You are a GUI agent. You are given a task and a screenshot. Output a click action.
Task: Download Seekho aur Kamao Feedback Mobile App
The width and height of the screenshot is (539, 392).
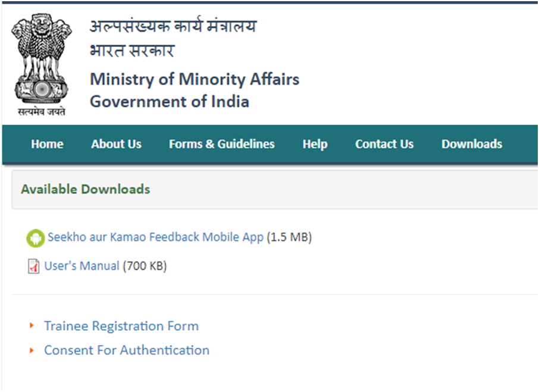point(155,237)
